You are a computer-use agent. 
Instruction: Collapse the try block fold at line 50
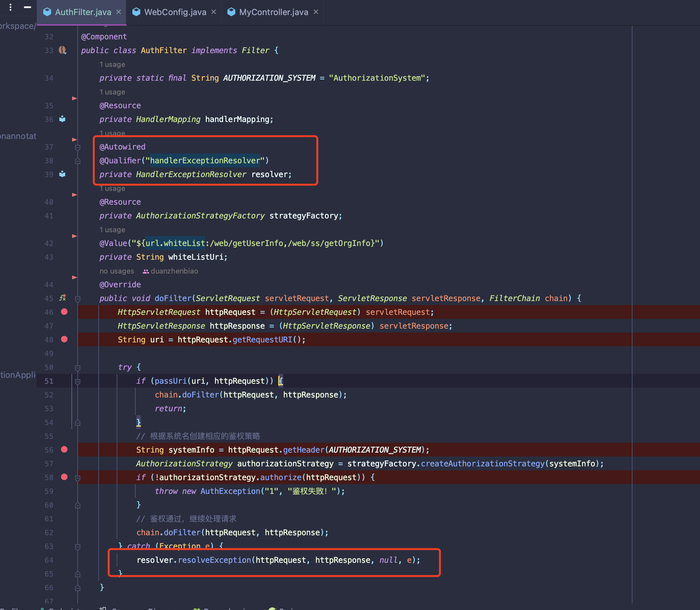(x=78, y=368)
